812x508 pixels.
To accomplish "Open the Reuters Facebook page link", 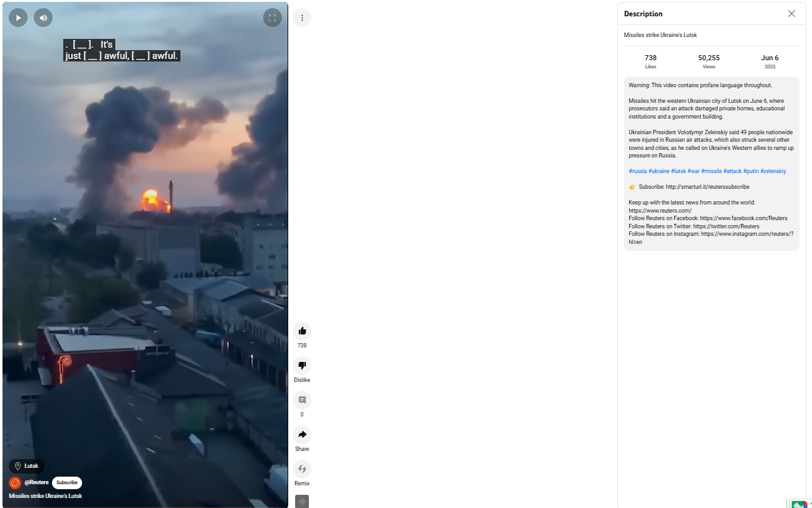I will [749, 218].
